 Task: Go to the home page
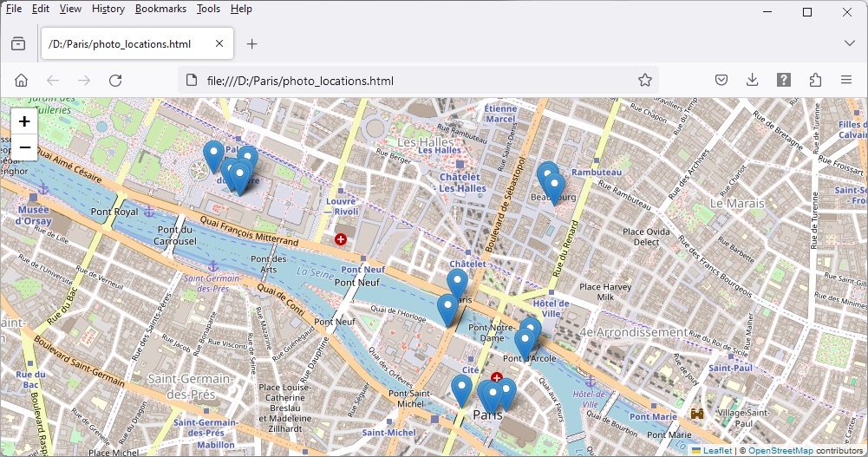point(21,81)
